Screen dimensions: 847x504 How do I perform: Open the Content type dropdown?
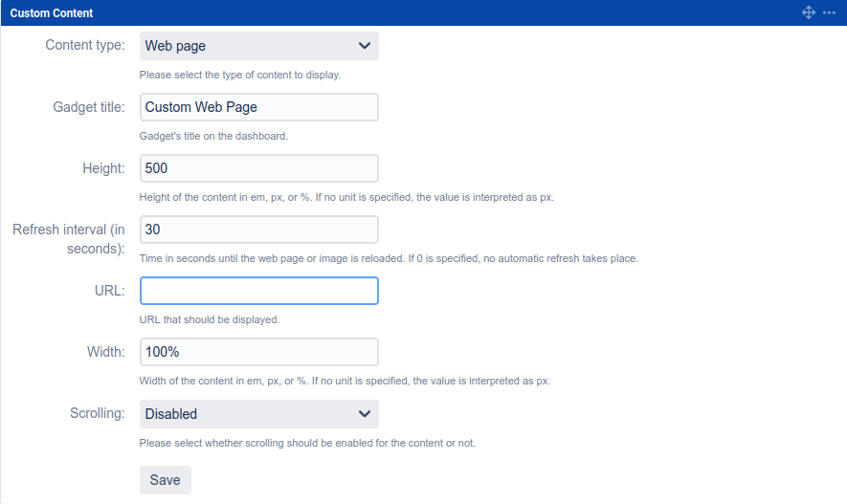tap(258, 46)
